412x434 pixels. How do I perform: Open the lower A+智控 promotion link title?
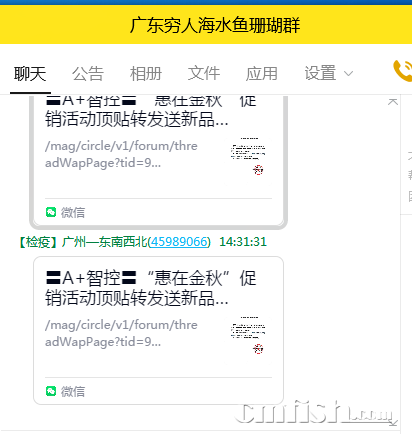152,288
